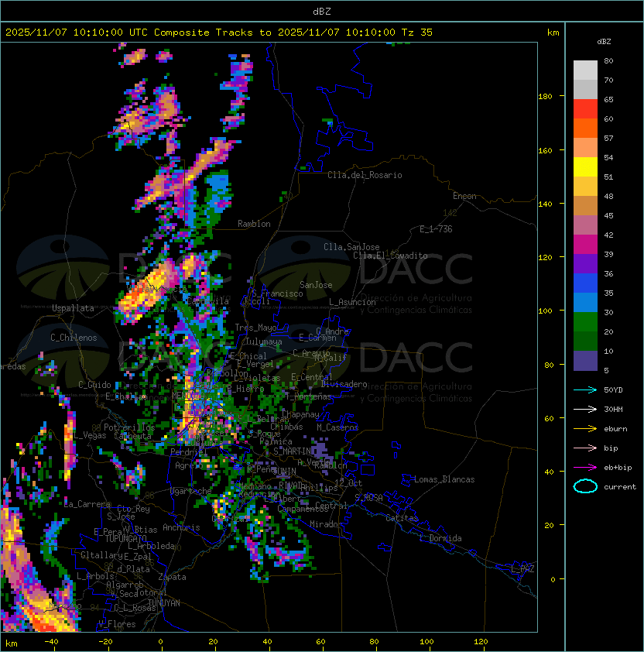Select the light gray 70-80 dBZ color band
Screen dimensions: 644x652
click(x=585, y=70)
